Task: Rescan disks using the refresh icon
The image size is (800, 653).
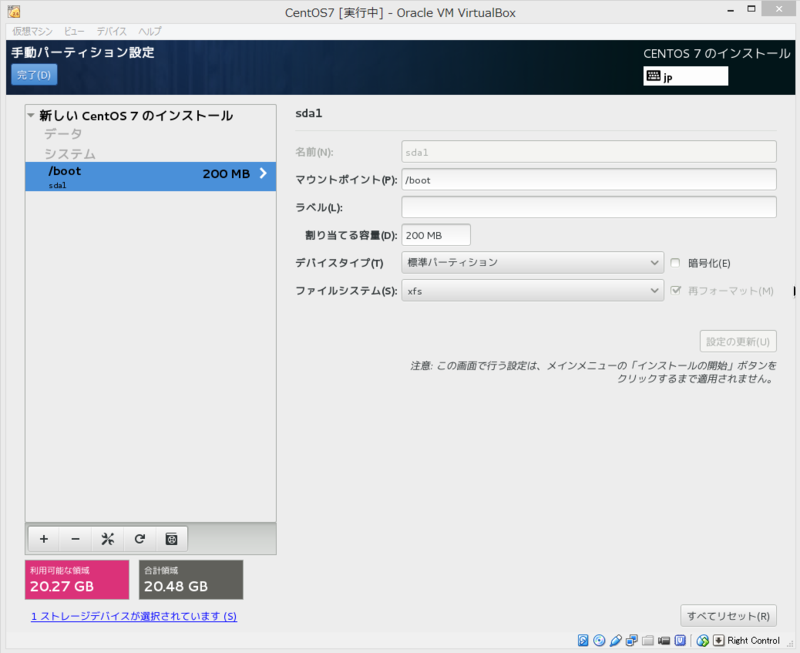Action: coord(140,539)
